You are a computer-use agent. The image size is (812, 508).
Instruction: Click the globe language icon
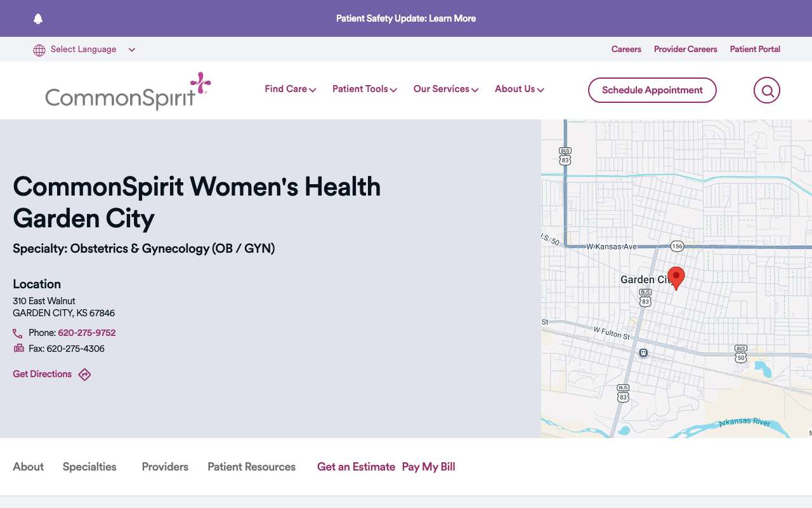pyautogui.click(x=39, y=50)
